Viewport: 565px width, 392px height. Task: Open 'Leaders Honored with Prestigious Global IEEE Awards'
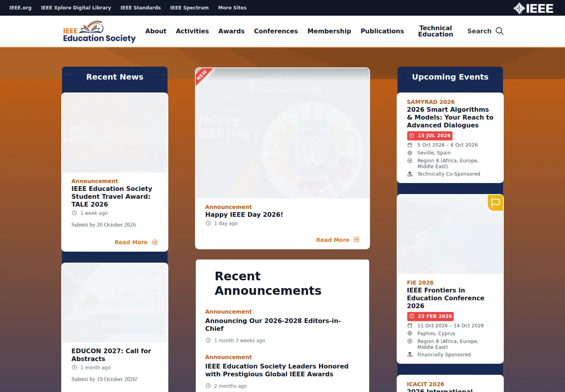277,370
